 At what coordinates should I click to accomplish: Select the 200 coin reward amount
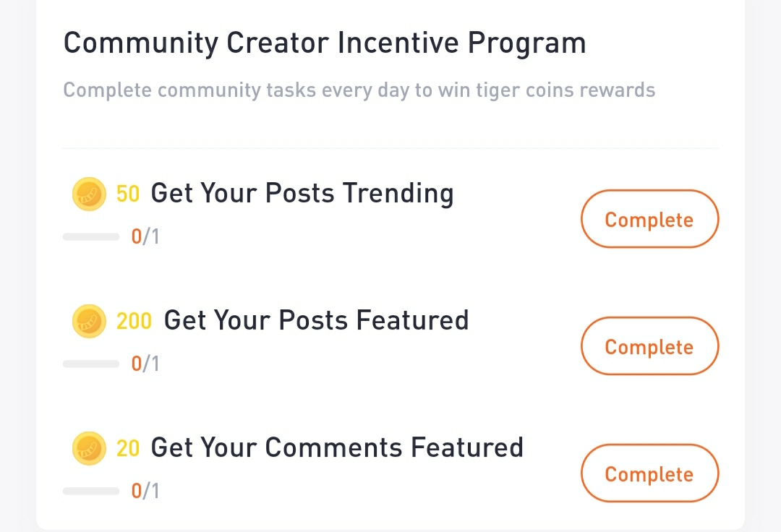click(134, 321)
